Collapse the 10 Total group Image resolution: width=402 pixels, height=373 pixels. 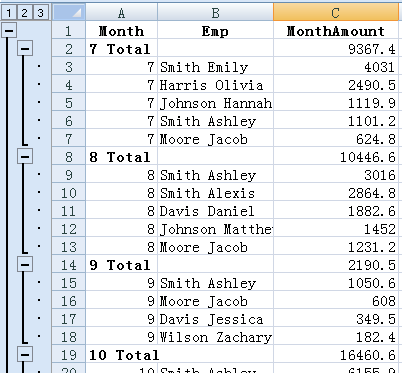pos(25,355)
